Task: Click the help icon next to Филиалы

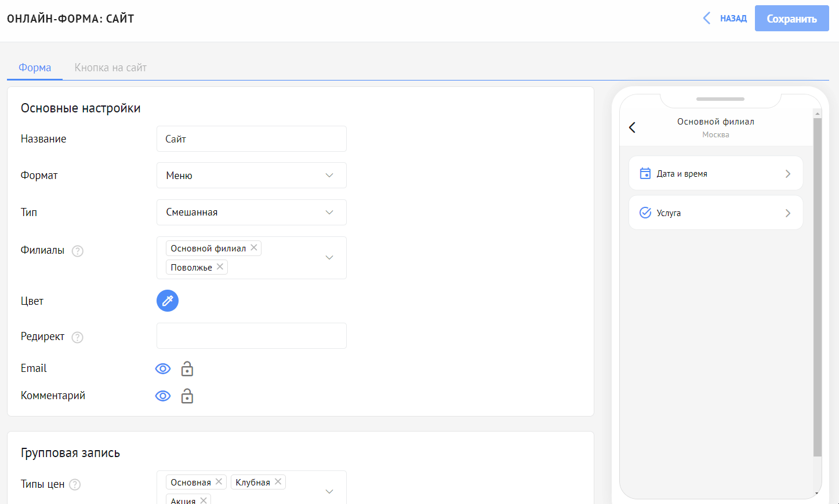Action: point(78,251)
